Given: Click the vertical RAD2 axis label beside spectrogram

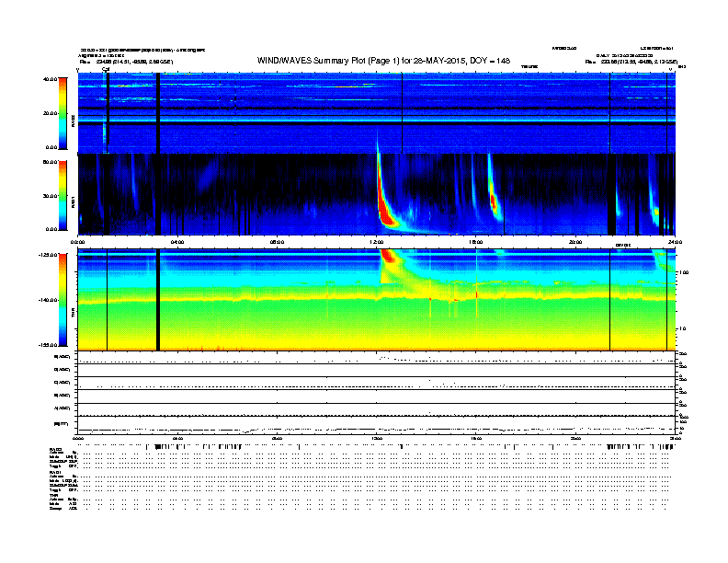Looking at the screenshot, I should pyautogui.click(x=73, y=121).
